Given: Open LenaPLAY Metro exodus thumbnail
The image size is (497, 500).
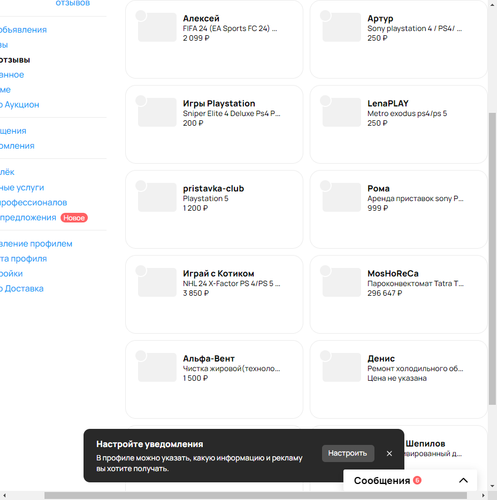Looking at the screenshot, I should [x=342, y=112].
